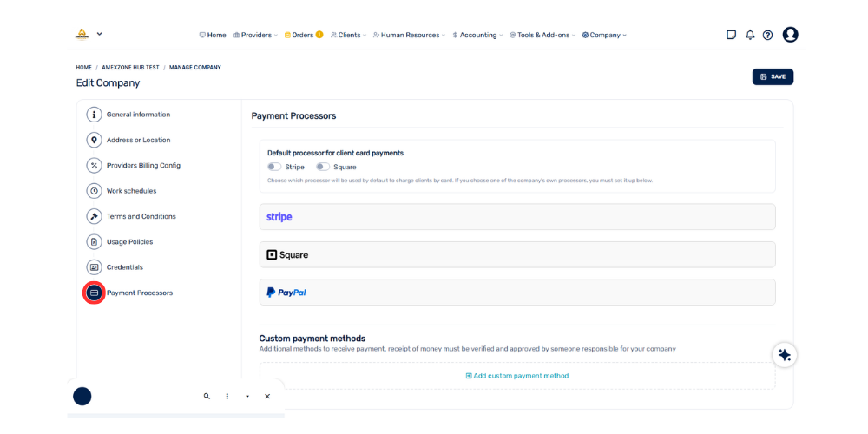The width and height of the screenshot is (868, 434).
Task: Switch to Usage Policies section
Action: (129, 242)
